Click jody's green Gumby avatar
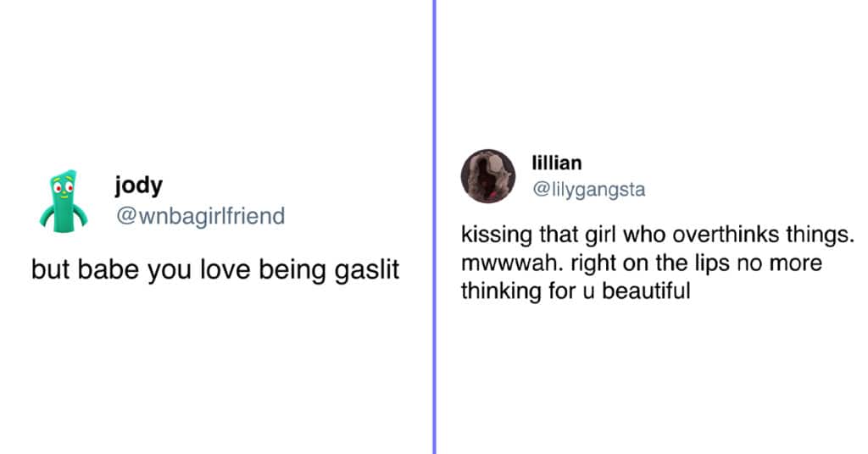Viewport: 868px width, 454px height. (x=64, y=201)
